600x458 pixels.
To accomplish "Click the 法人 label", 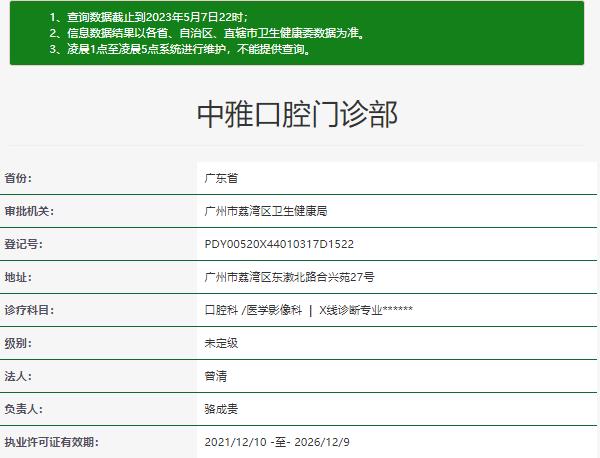I will pyautogui.click(x=18, y=376).
